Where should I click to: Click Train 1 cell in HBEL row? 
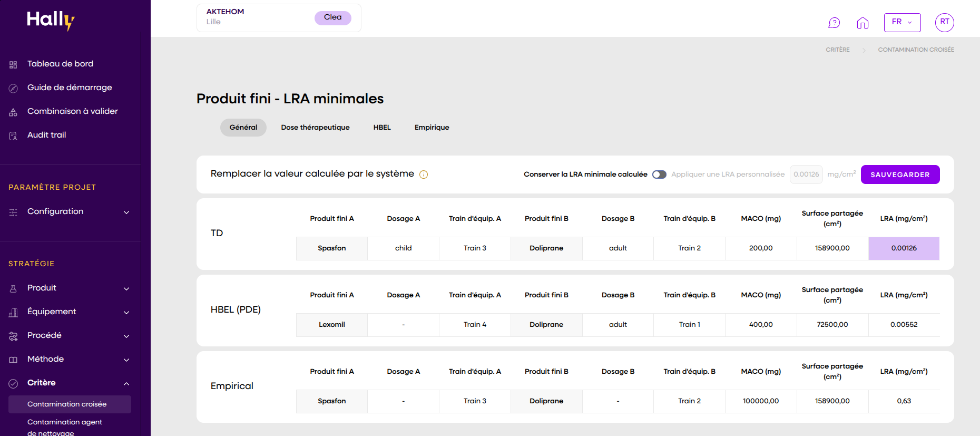(x=689, y=325)
